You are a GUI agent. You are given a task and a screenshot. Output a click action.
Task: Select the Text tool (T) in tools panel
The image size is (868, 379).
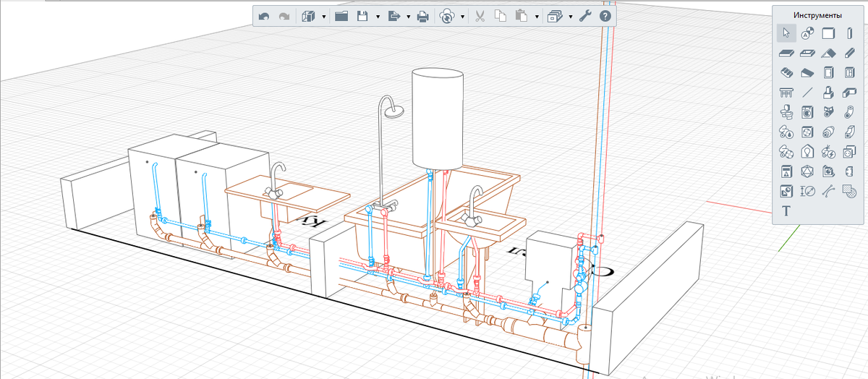[786, 211]
